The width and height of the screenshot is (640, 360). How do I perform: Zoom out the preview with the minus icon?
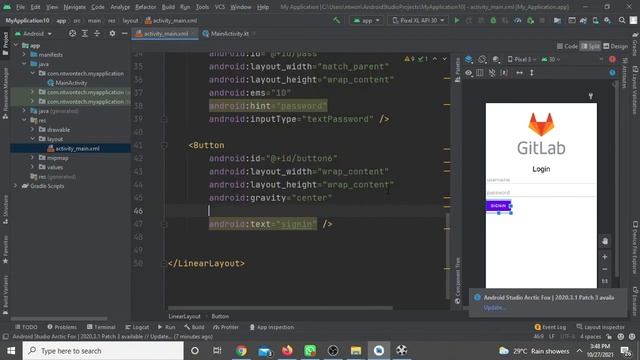(x=605, y=269)
